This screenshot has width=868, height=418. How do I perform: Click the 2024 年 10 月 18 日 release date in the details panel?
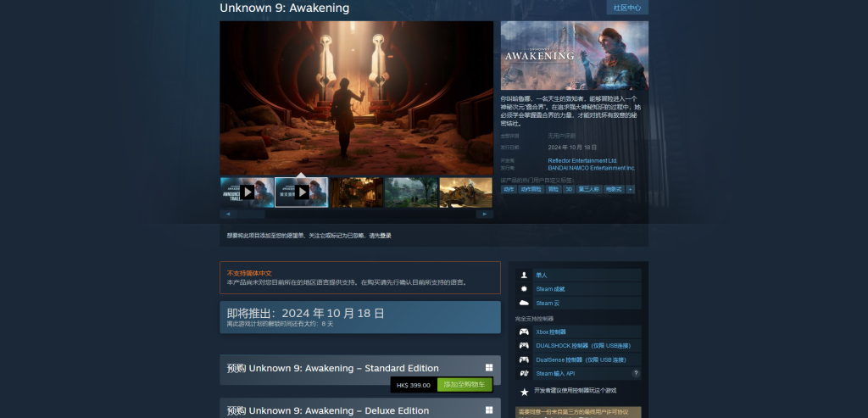[572, 148]
